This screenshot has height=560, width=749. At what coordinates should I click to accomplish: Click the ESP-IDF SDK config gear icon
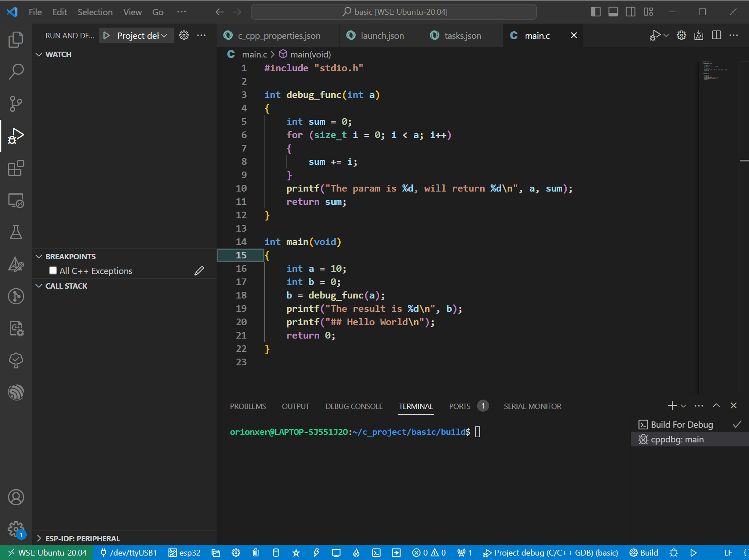tap(236, 553)
